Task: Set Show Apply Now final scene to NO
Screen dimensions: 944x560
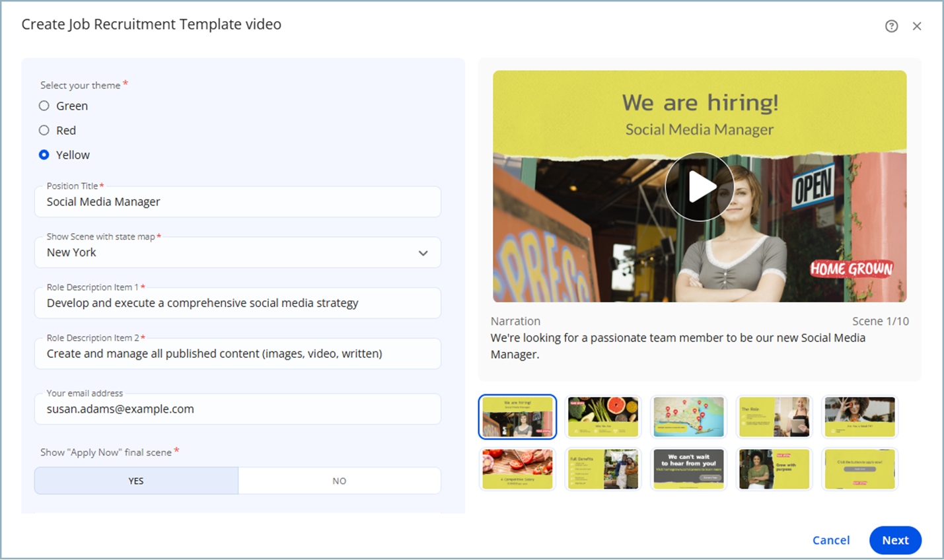Action: (339, 481)
